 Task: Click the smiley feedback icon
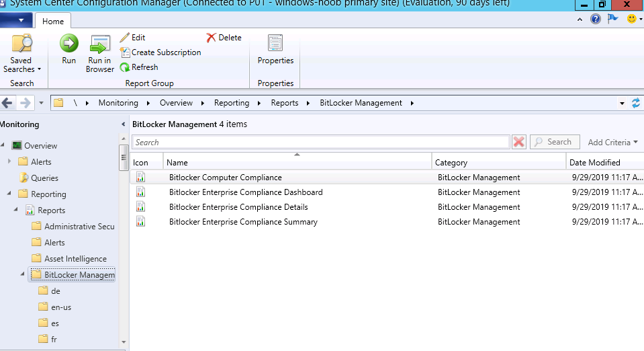pos(632,19)
